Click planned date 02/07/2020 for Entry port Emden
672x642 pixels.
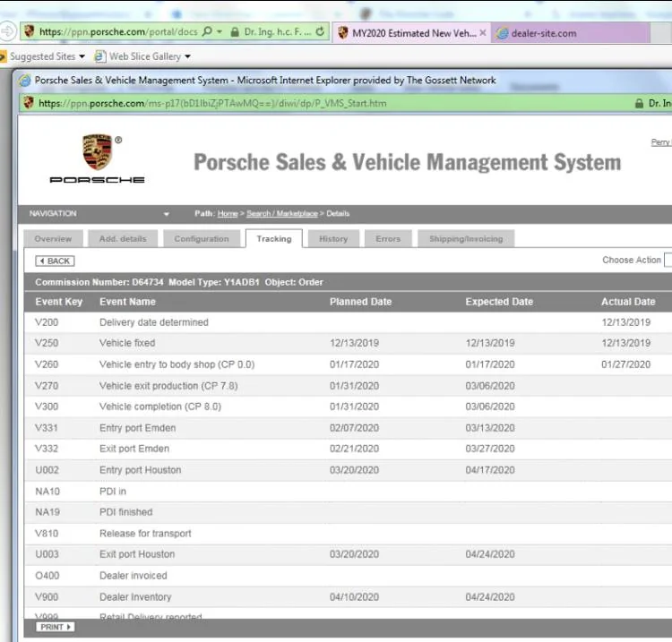[354, 427]
